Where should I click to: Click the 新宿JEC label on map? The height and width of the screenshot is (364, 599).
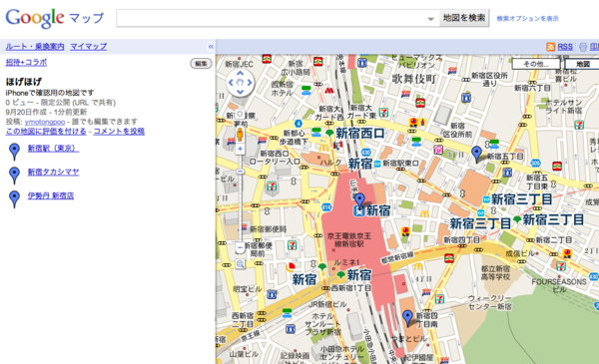[x=240, y=64]
